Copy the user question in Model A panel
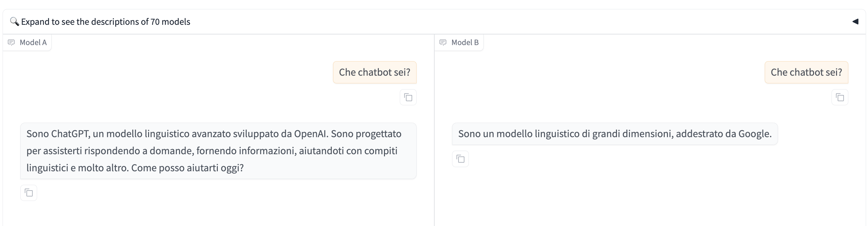This screenshot has width=868, height=226. (408, 98)
